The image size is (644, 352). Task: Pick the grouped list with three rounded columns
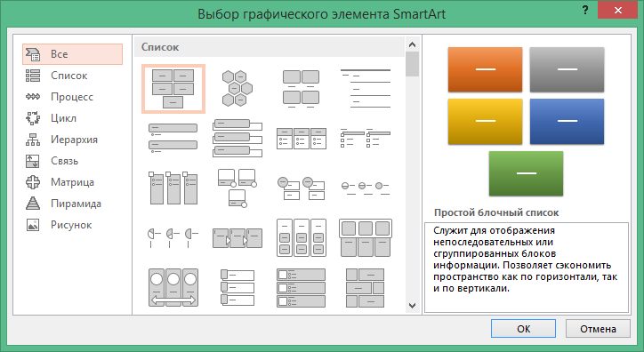pyautogui.click(x=301, y=238)
